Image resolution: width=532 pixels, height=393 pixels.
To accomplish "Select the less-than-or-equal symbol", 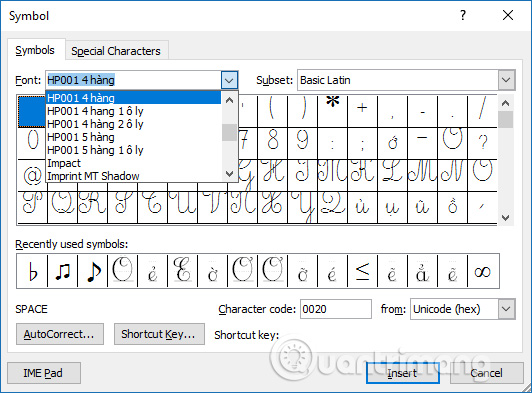I will [x=362, y=271].
